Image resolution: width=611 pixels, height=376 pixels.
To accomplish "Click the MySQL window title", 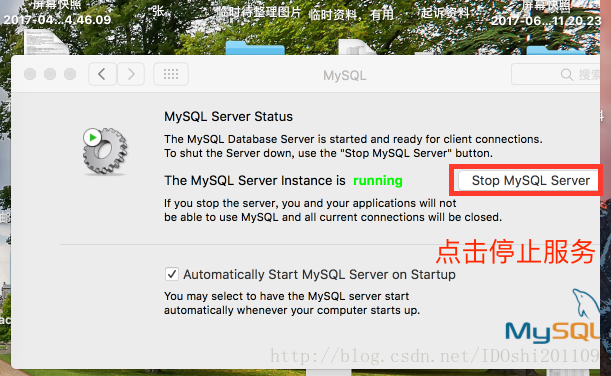I will coord(345,75).
